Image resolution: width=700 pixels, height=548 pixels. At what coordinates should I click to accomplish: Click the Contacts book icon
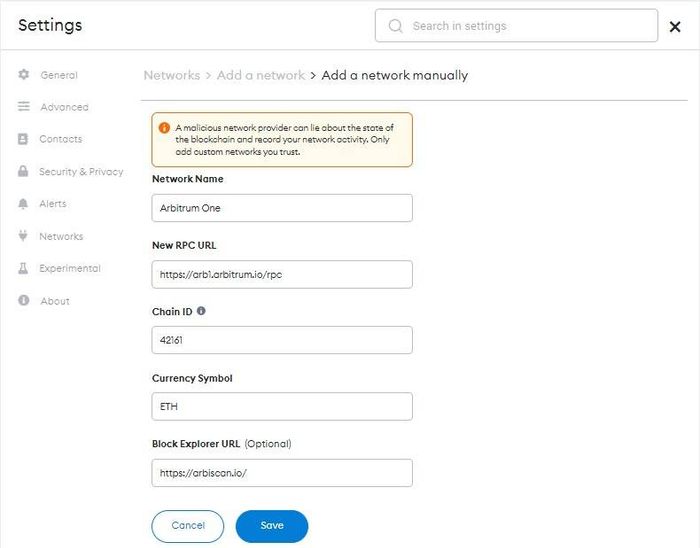click(x=23, y=139)
